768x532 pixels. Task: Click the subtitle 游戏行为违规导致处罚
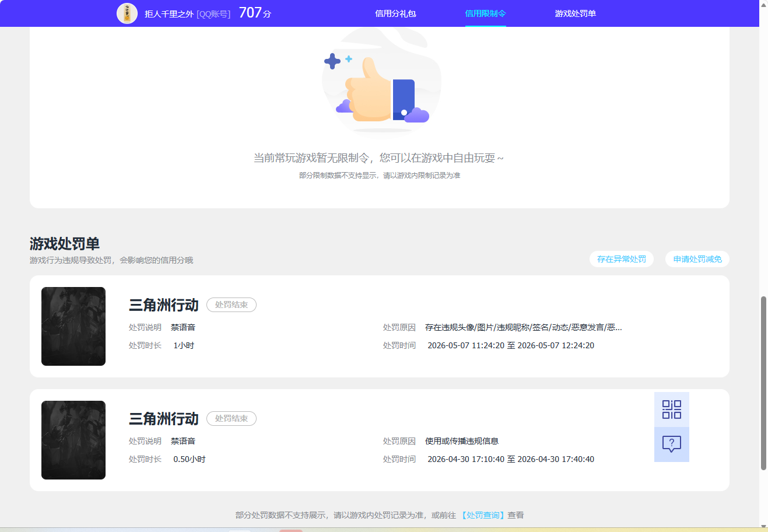tap(111, 260)
